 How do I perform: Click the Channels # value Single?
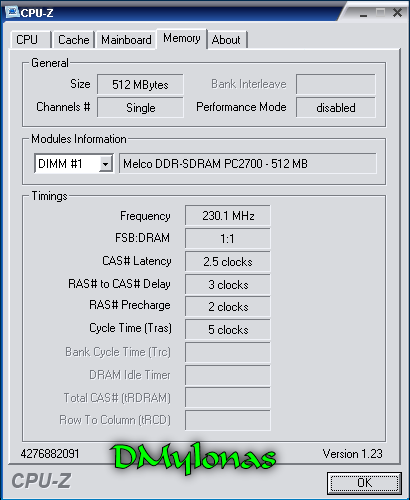coord(140,107)
